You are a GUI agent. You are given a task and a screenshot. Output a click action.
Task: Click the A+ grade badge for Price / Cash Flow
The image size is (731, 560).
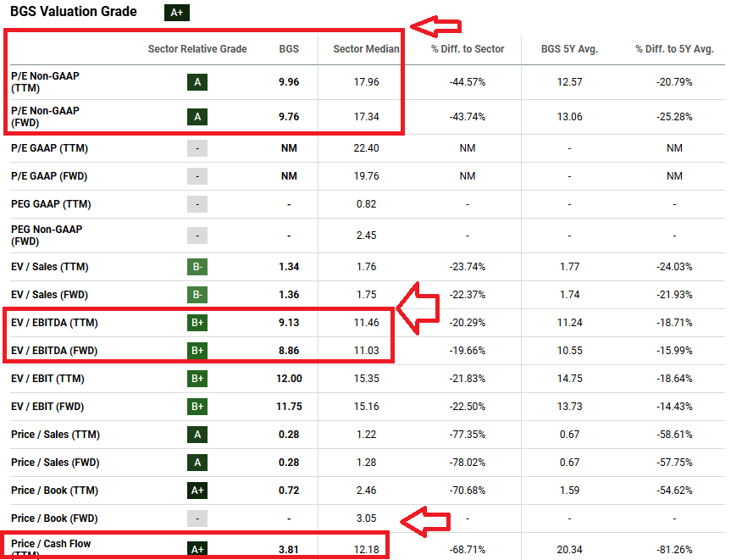[197, 548]
